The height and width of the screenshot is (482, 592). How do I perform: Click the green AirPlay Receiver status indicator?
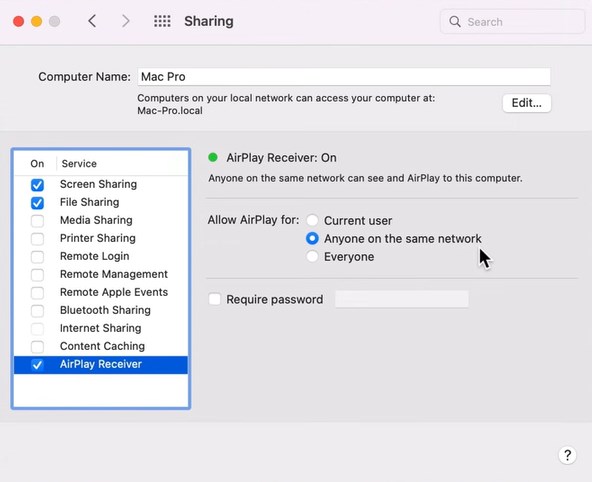click(x=213, y=157)
